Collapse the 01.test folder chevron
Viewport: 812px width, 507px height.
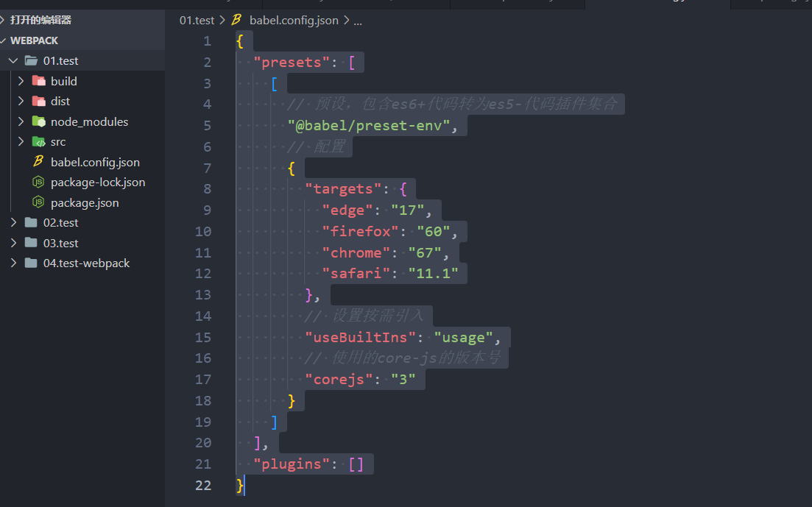pyautogui.click(x=13, y=60)
